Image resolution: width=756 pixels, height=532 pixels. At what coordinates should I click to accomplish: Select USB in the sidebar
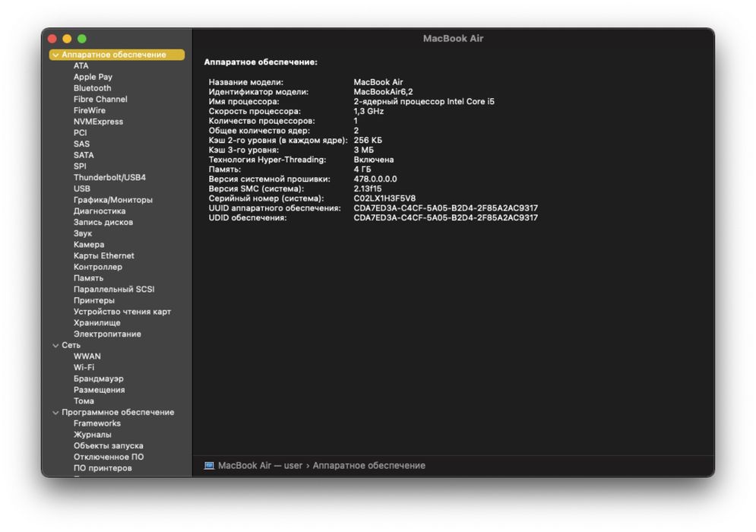point(81,188)
